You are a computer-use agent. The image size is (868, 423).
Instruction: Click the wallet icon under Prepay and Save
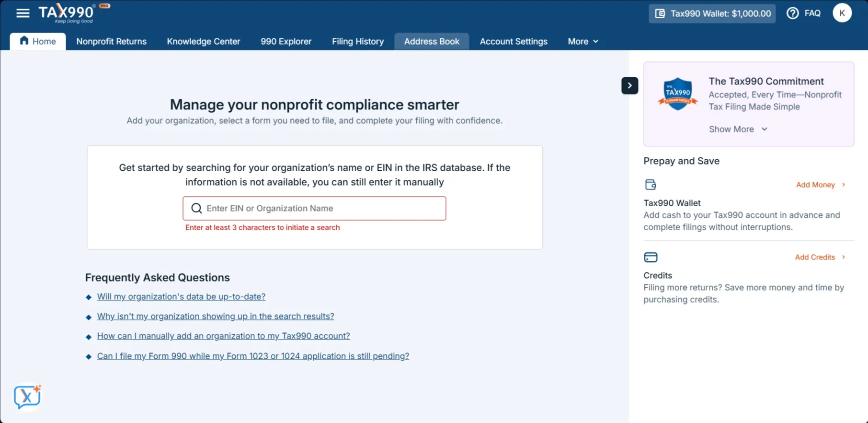click(650, 185)
